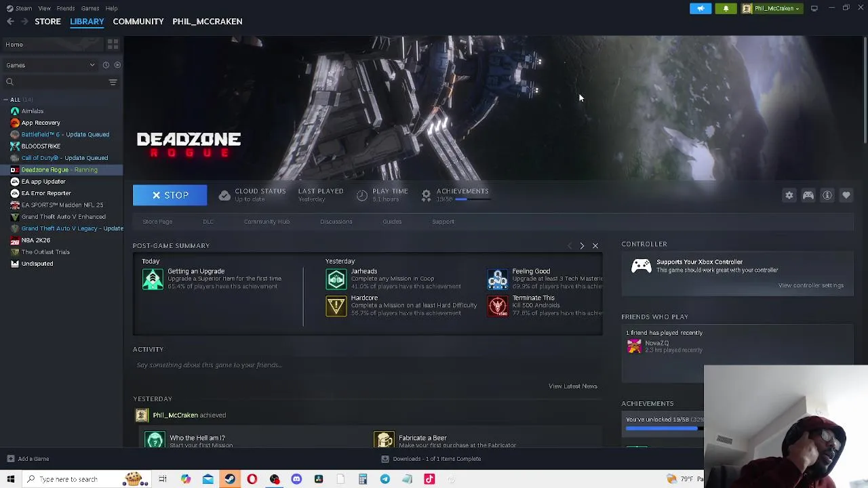Expand the Games filter dropdown
The height and width of the screenshot is (488, 868).
[x=50, y=65]
